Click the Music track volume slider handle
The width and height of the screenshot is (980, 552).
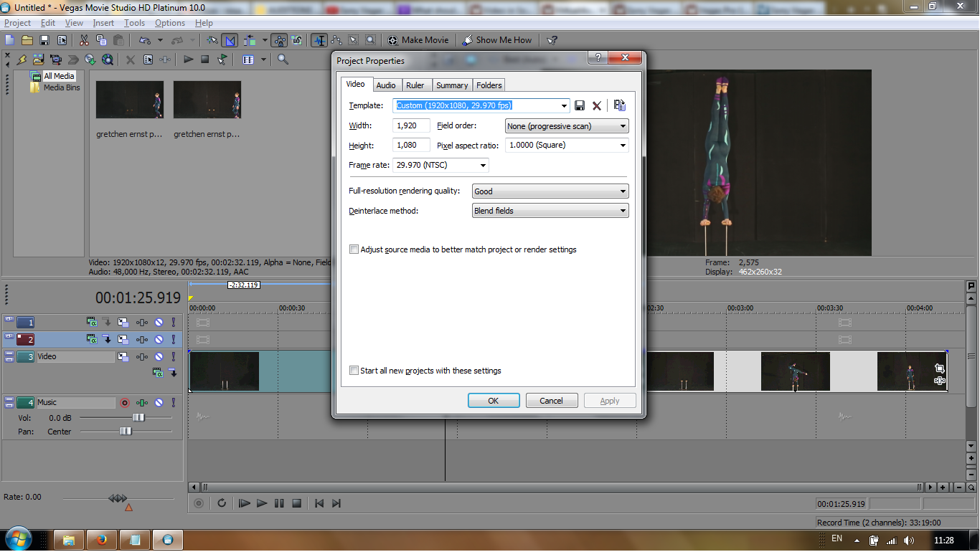[x=138, y=418]
